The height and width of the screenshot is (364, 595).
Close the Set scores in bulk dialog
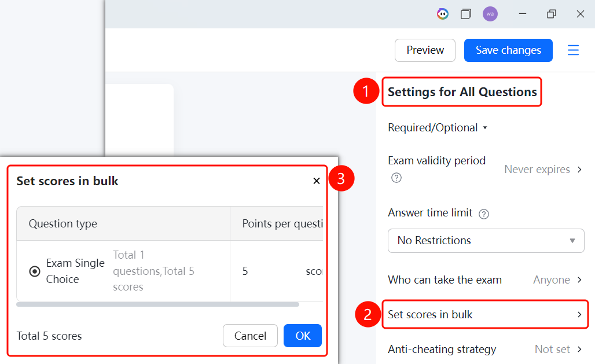[x=317, y=181]
